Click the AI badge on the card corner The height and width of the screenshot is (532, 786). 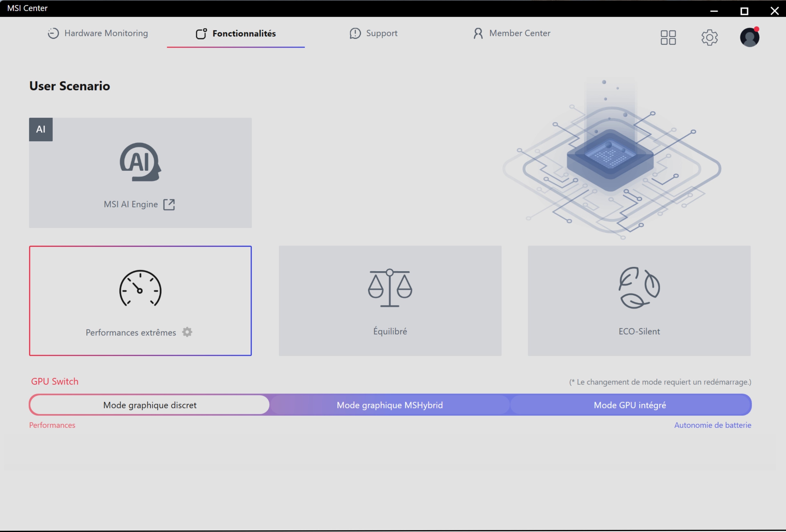click(41, 130)
